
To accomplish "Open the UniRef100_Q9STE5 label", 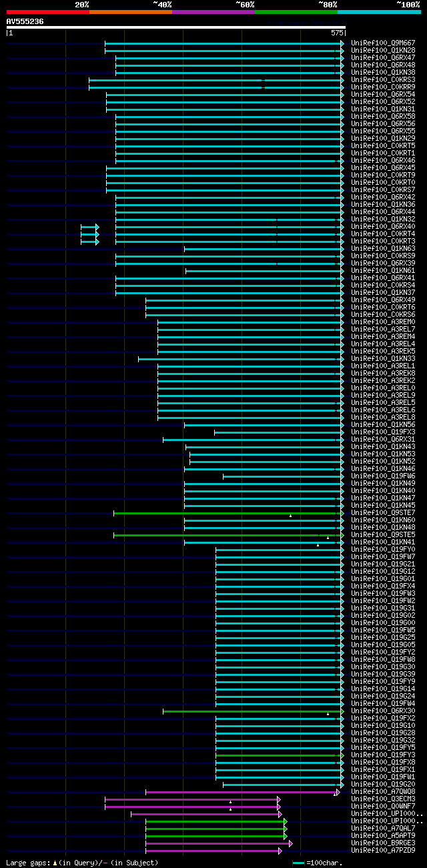I will 383,535.
